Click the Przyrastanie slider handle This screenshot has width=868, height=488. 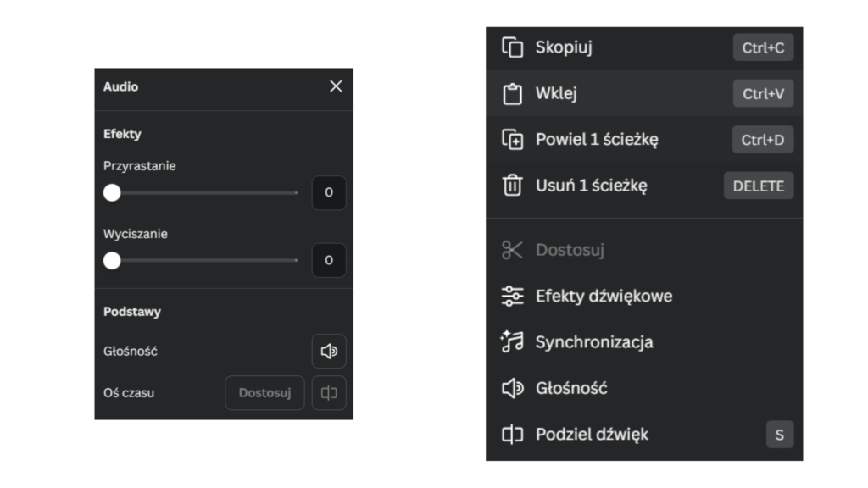point(112,193)
